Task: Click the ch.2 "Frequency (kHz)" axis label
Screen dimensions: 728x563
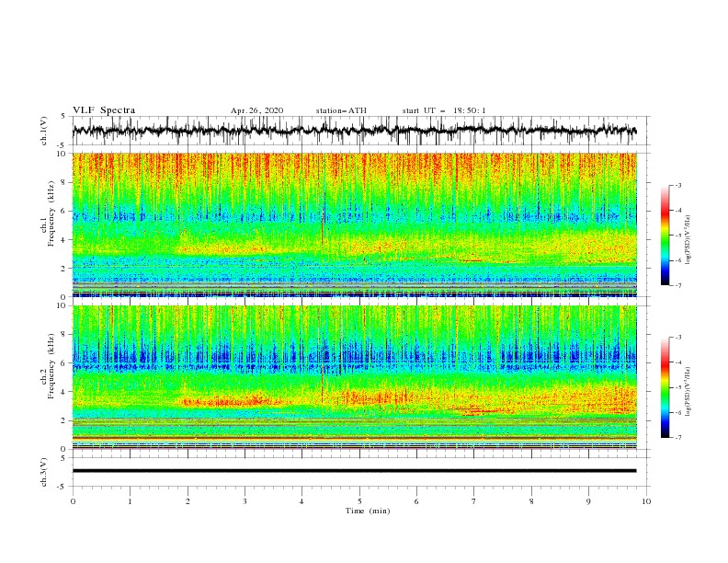Action: pyautogui.click(x=51, y=366)
